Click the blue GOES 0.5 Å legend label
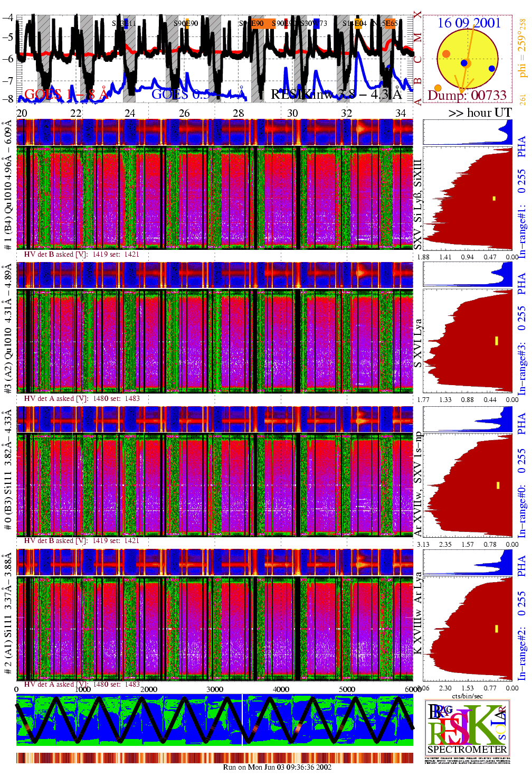This screenshot has width=532, height=776. 198,95
